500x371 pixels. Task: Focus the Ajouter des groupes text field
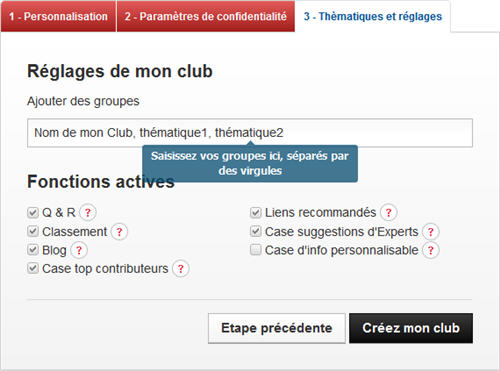click(x=250, y=133)
